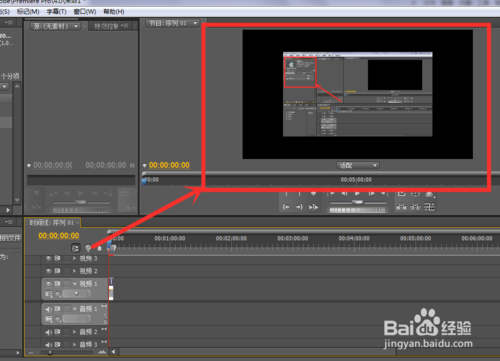Viewport: 500px width, 361px height.
Task: Mute speaker of 音频 2 track
Action: [49, 332]
